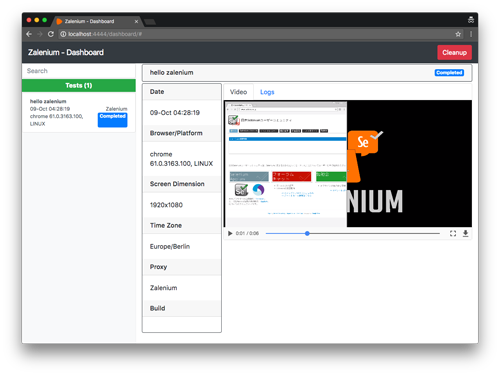Image resolution: width=500 pixels, height=375 pixels.
Task: Click the '09-Oct 04:28:19' date value in details
Action: click(x=175, y=113)
